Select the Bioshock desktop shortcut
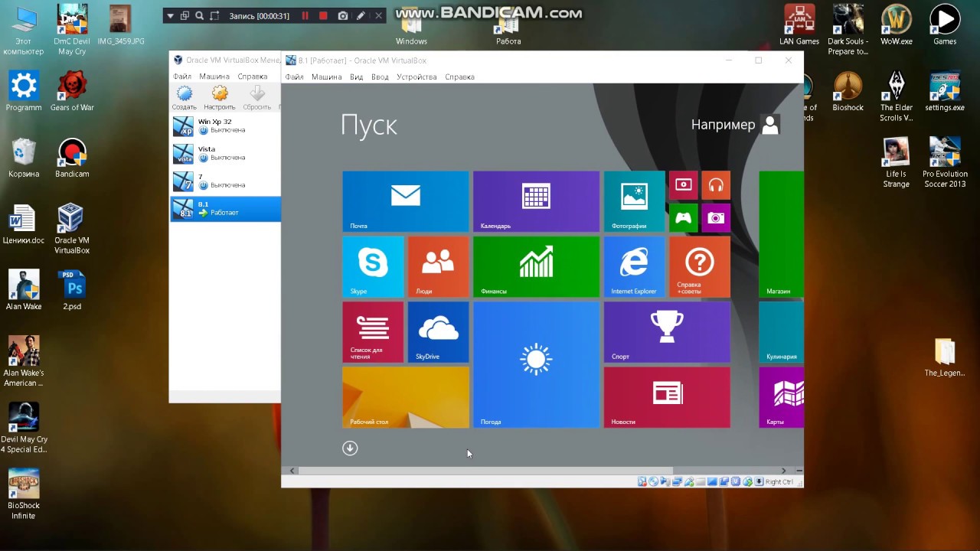Image resolution: width=980 pixels, height=551 pixels. click(848, 92)
